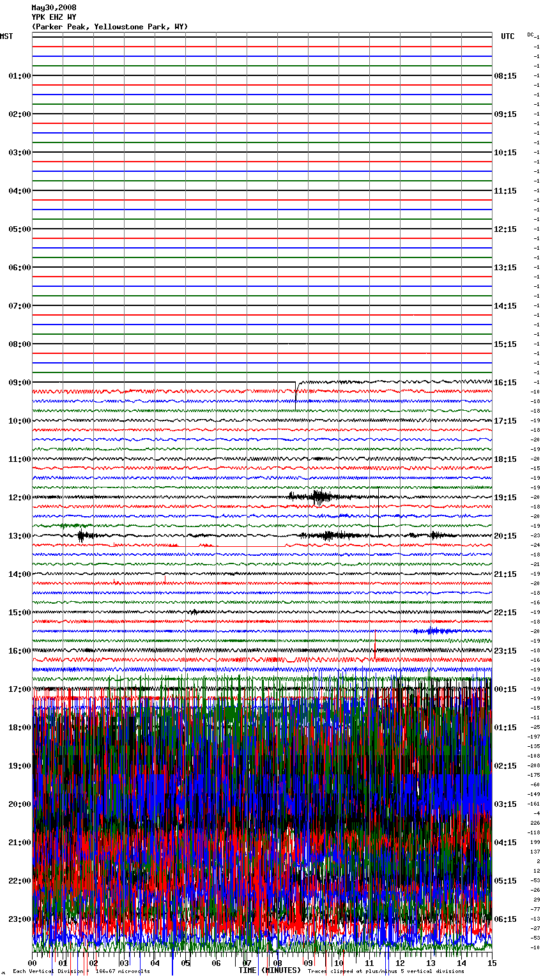The image size is (543, 980).
Task: Select the 14:00 MST time label
Action: point(20,574)
